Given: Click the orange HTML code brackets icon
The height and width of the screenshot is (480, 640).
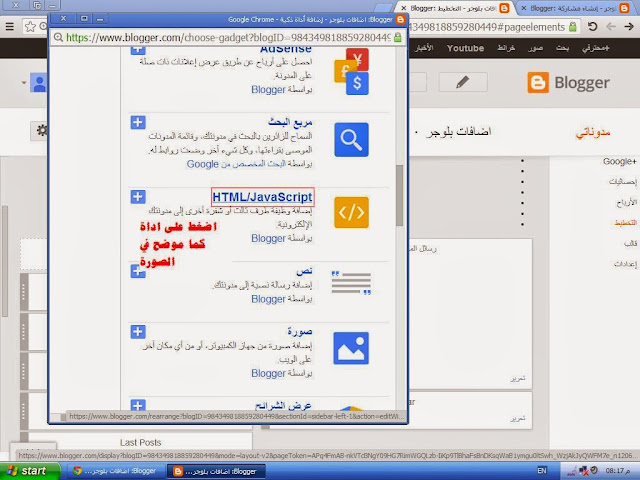Looking at the screenshot, I should (x=351, y=212).
